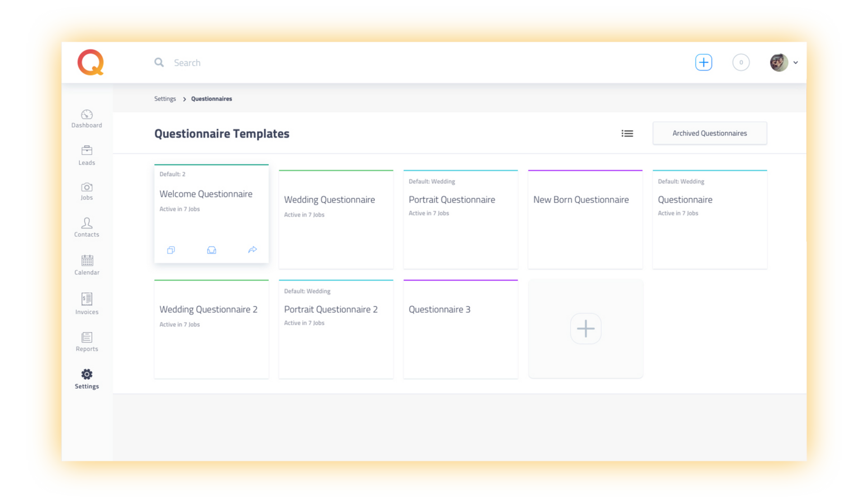Open the Reports section

(x=86, y=341)
